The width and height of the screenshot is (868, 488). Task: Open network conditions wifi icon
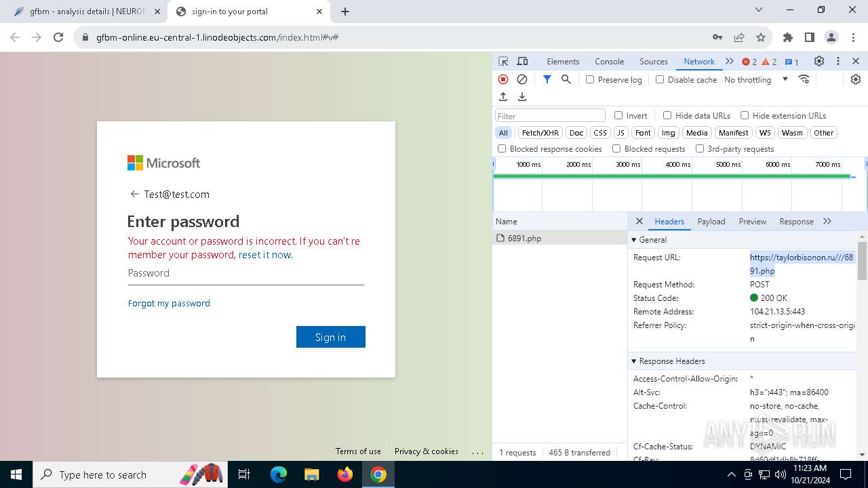tap(804, 79)
